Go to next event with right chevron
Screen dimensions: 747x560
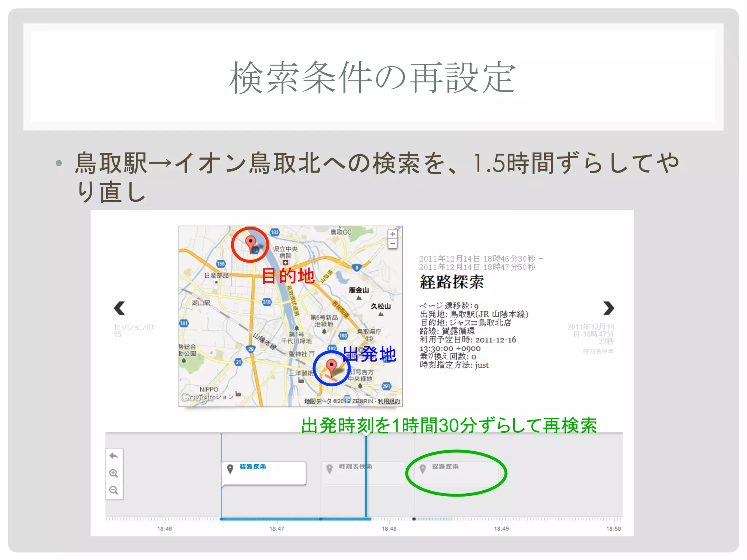coord(608,308)
